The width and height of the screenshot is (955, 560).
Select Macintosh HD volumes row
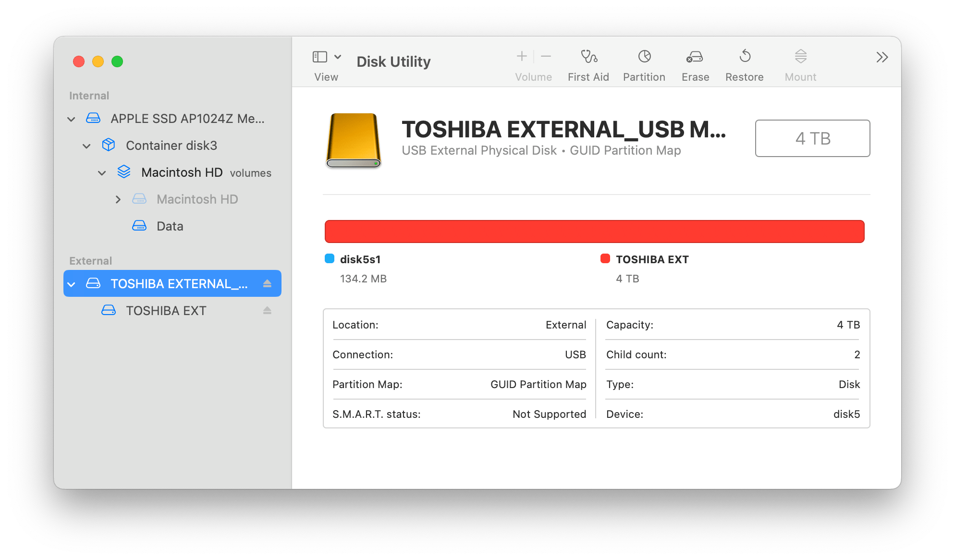(172, 172)
